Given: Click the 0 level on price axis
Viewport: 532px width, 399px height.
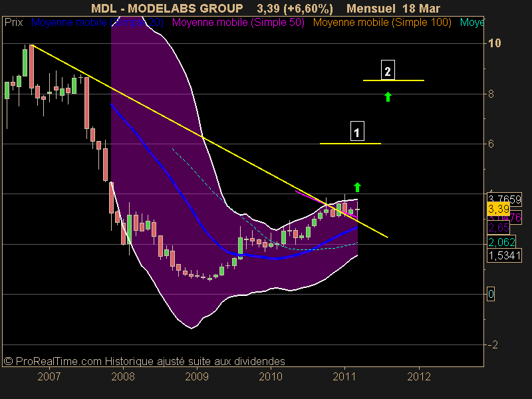Looking at the screenshot, I should (491, 294).
